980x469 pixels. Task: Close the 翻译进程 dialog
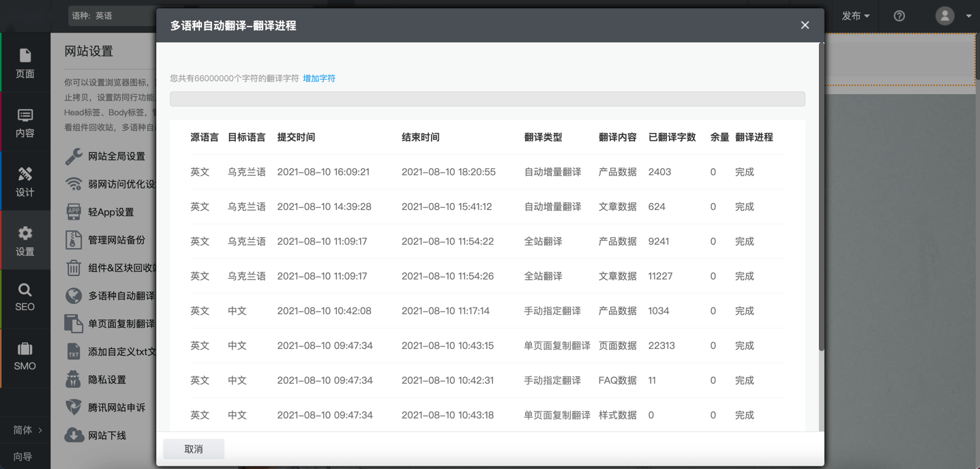coord(805,25)
